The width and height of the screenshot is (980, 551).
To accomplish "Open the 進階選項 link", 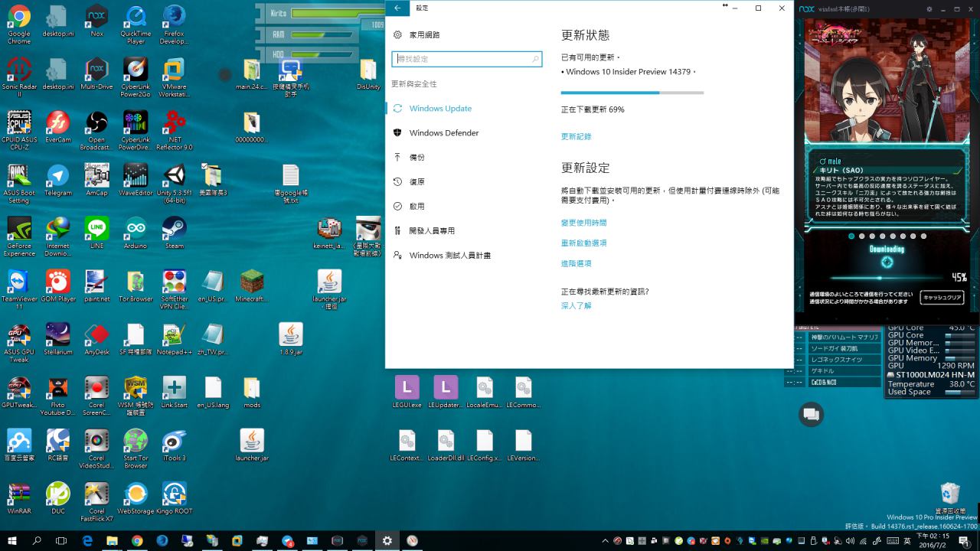I will (576, 263).
